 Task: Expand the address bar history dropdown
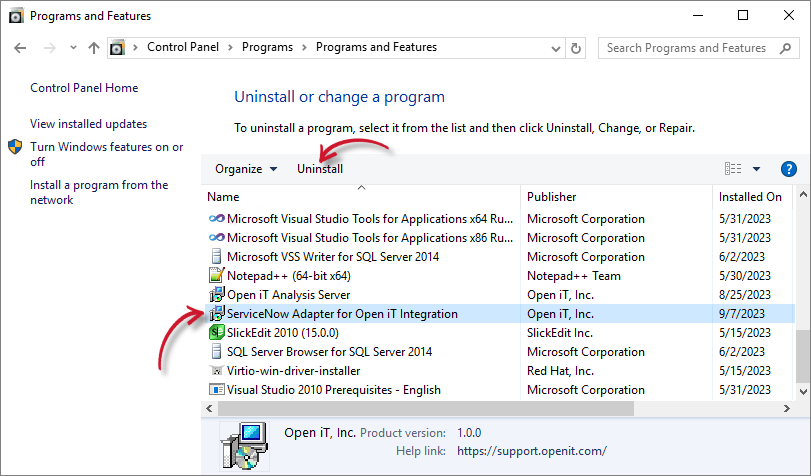(555, 49)
